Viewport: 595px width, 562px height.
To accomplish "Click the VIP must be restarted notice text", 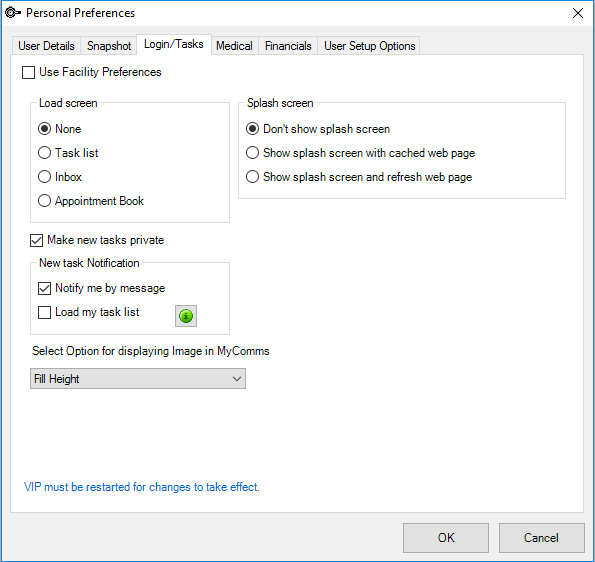I will tap(142, 487).
